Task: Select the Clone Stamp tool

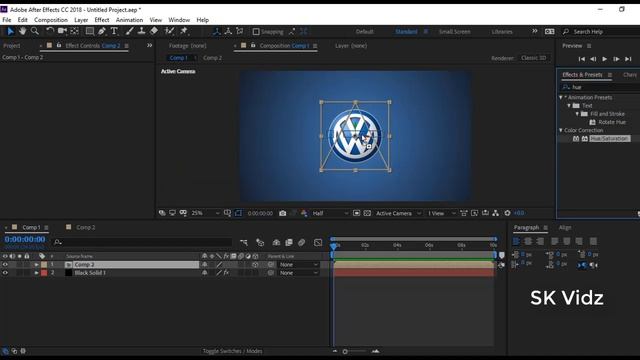Action: point(141,31)
